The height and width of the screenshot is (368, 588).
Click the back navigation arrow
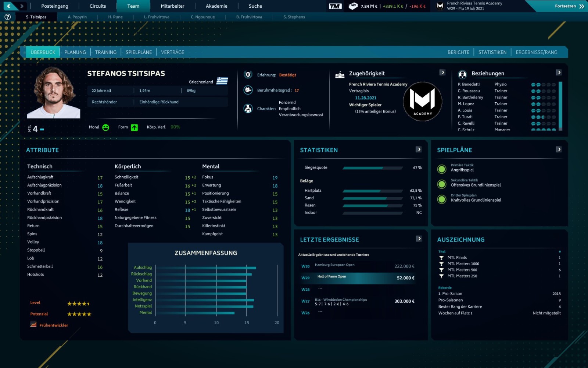[x=9, y=6]
